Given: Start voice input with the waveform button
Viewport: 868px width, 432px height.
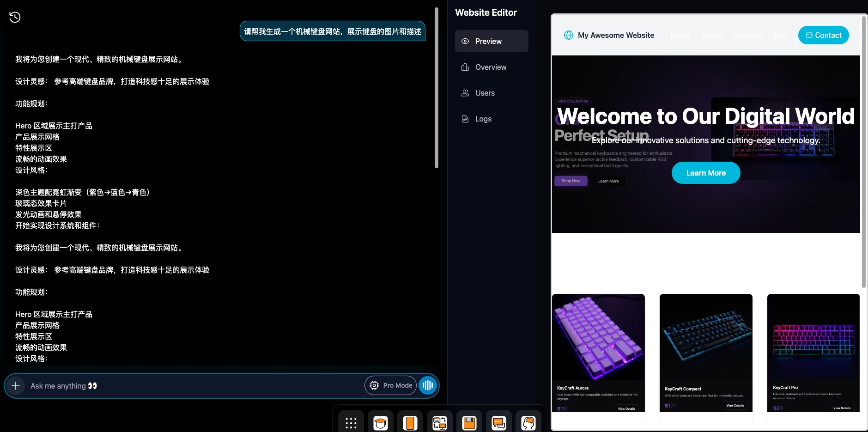Looking at the screenshot, I should coord(428,385).
